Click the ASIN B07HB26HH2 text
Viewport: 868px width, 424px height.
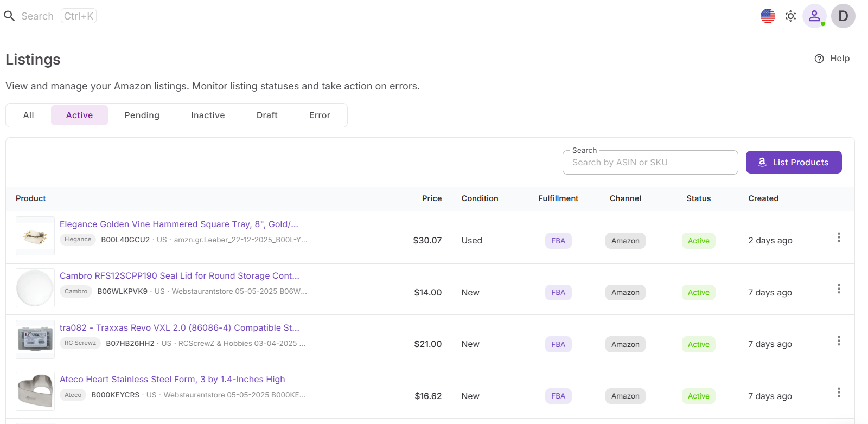coord(130,343)
